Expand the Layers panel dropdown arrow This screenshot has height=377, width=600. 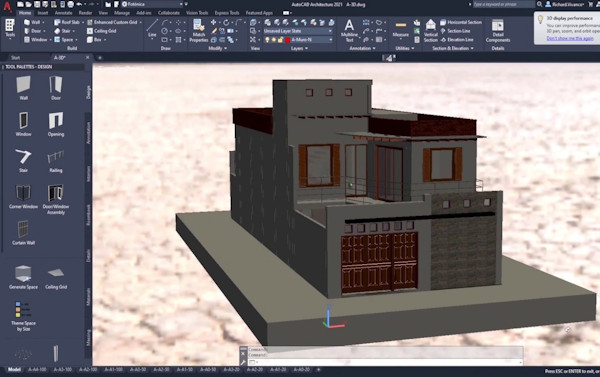coord(307,49)
